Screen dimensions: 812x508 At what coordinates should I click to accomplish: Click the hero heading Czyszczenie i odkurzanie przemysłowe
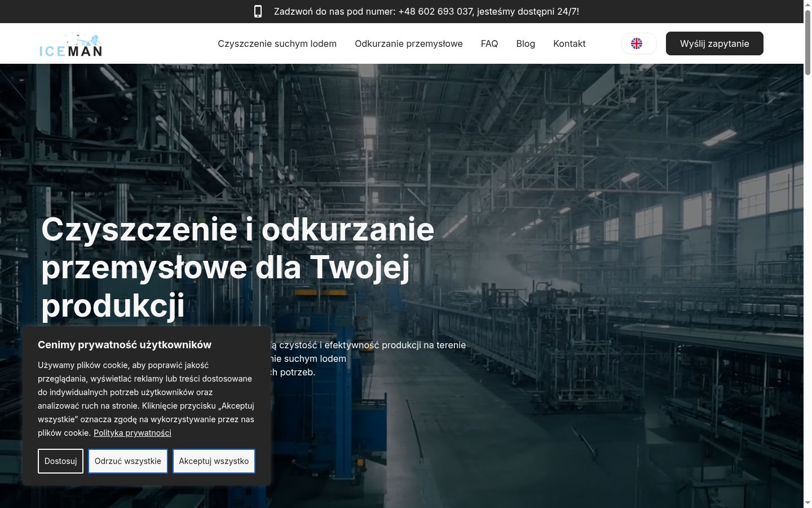[x=238, y=267]
